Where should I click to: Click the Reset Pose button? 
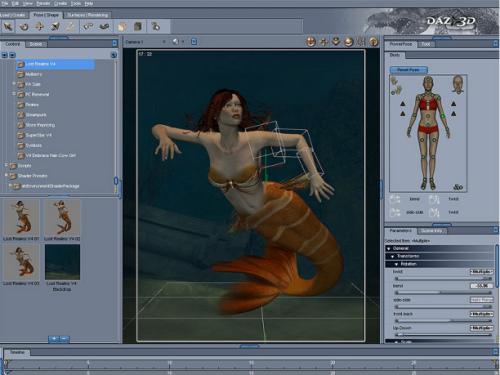coord(409,70)
